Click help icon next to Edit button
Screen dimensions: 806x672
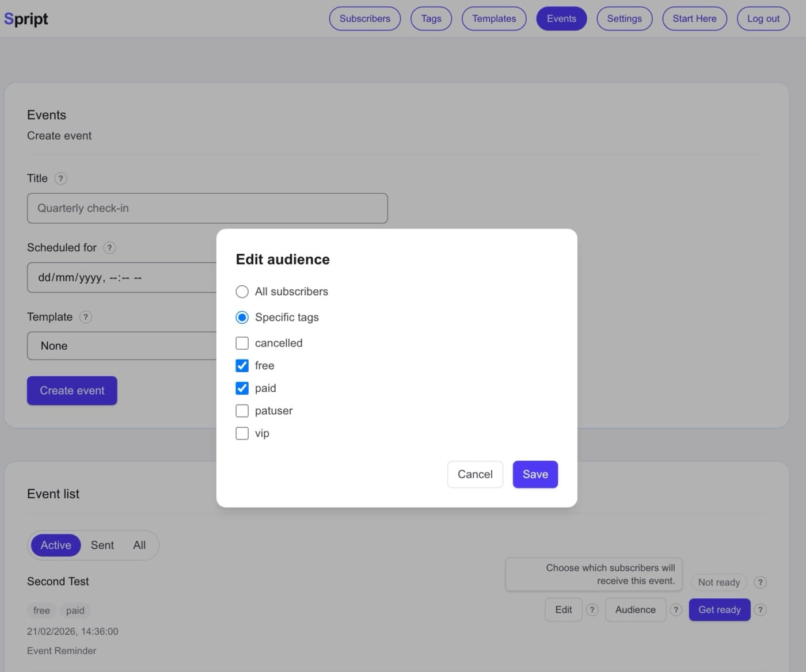[x=592, y=610]
